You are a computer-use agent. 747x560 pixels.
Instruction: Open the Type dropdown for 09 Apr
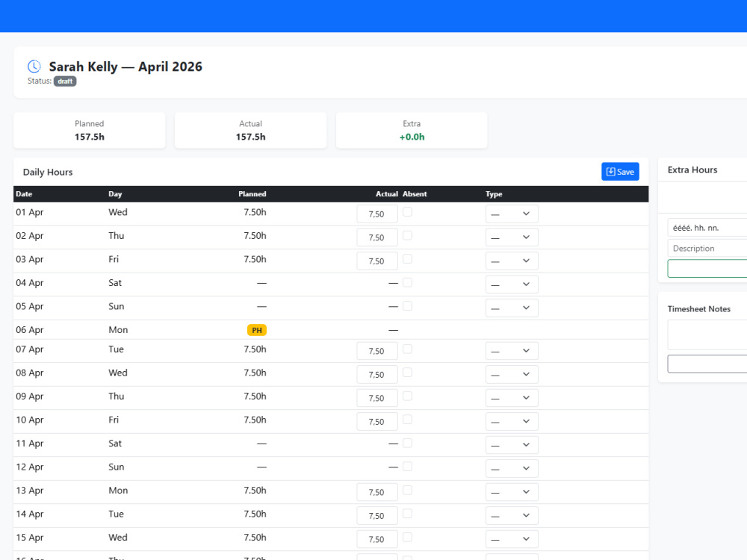512,398
